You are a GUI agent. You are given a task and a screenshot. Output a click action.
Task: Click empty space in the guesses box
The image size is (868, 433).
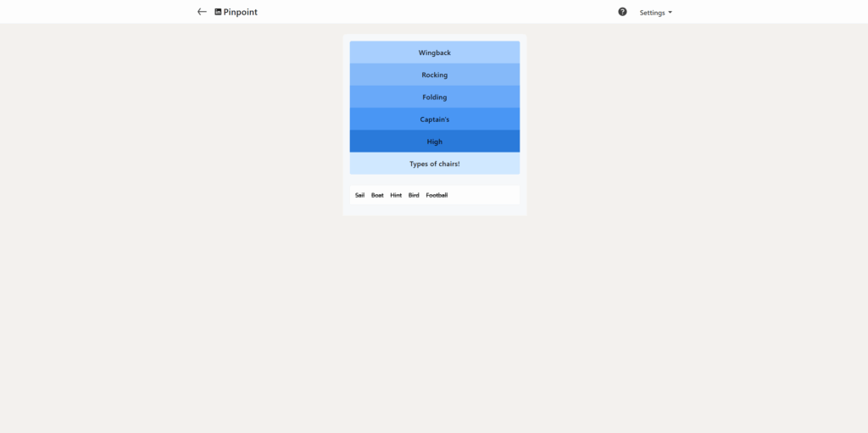[x=487, y=196]
